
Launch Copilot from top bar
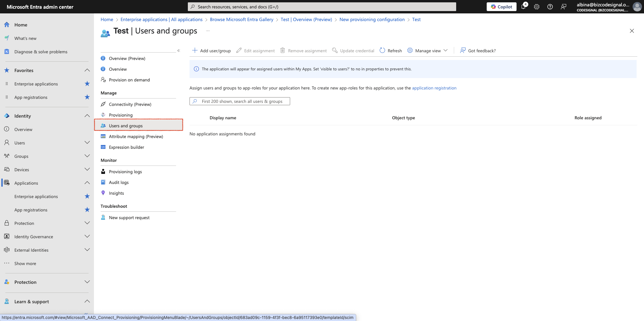pos(501,7)
